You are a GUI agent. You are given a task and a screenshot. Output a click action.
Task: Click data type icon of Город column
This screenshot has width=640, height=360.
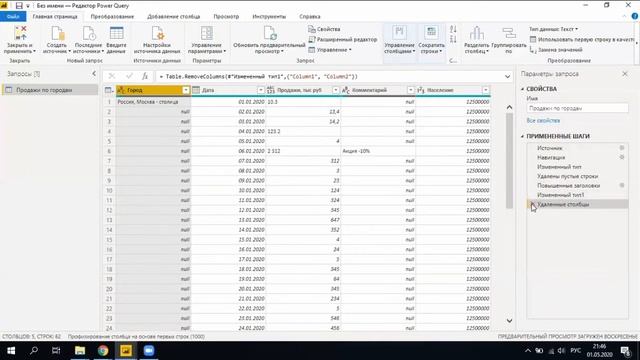(121, 90)
